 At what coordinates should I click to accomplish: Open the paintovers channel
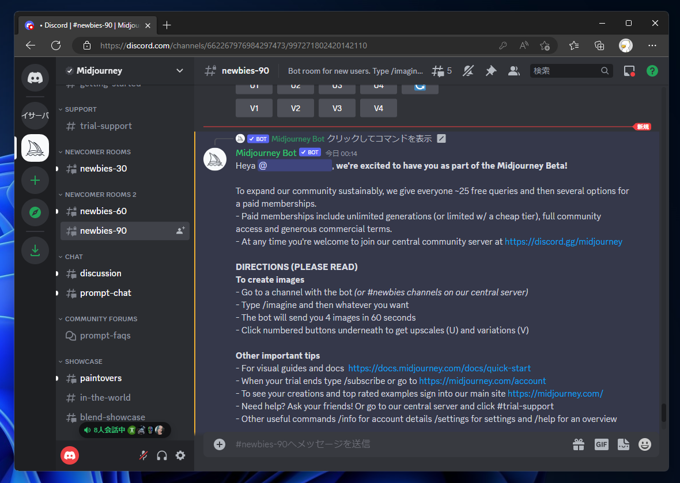[125, 378]
